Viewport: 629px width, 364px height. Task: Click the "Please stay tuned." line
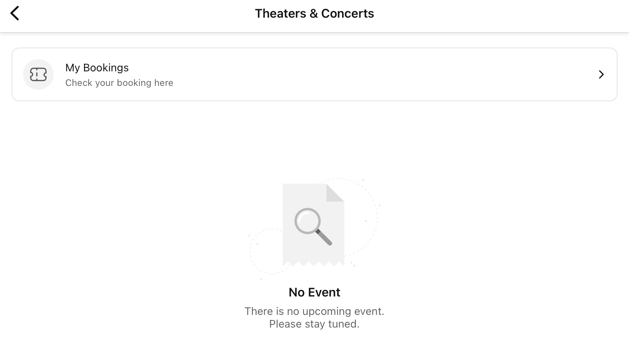tap(314, 324)
